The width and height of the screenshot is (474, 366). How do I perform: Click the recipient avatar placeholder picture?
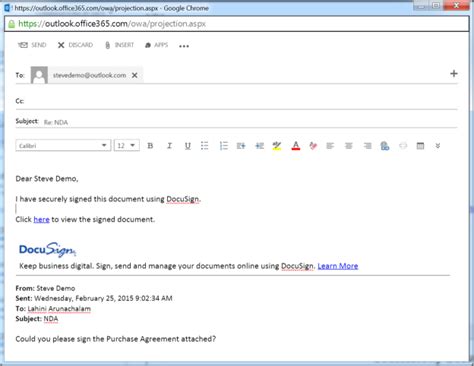pyautogui.click(x=39, y=75)
